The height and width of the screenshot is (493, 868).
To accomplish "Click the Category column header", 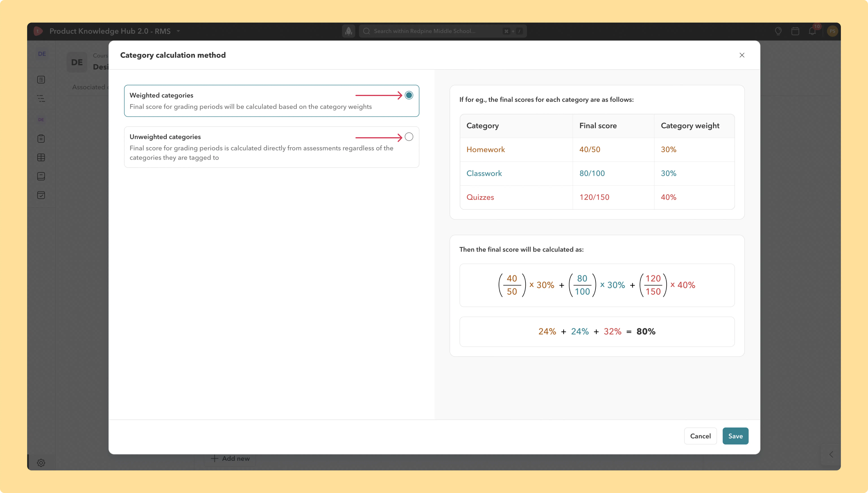I will click(x=516, y=126).
